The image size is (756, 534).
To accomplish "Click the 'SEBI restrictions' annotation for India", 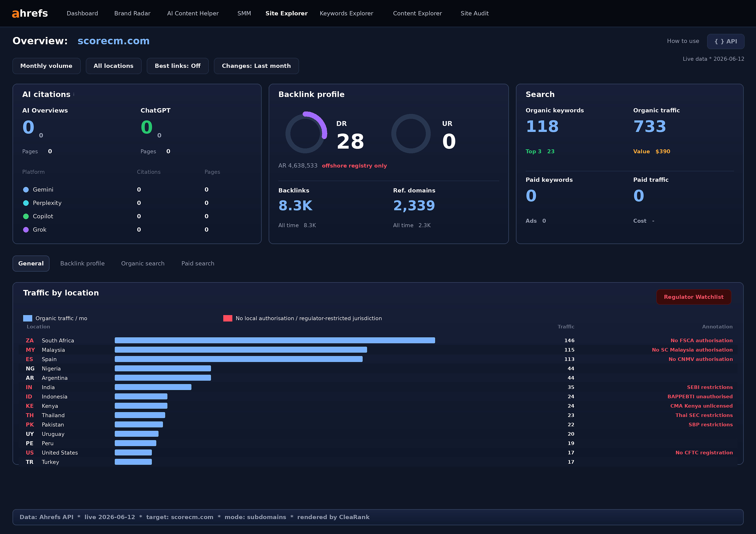I will (x=710, y=387).
